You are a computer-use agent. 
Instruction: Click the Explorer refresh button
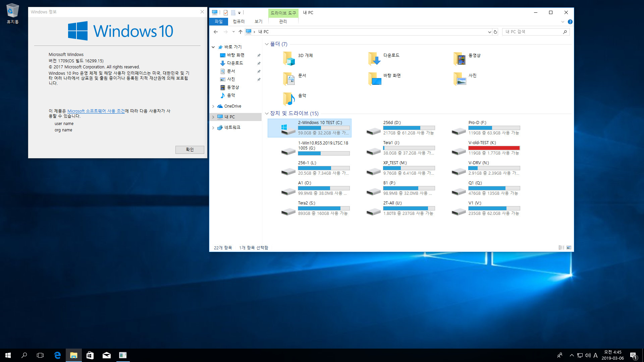coord(495,32)
